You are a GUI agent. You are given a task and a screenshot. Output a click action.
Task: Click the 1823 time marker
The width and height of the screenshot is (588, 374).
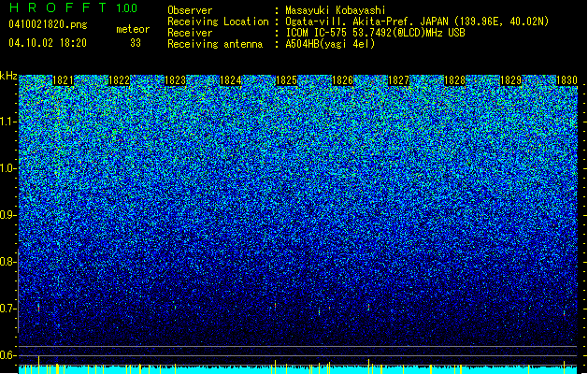point(175,80)
